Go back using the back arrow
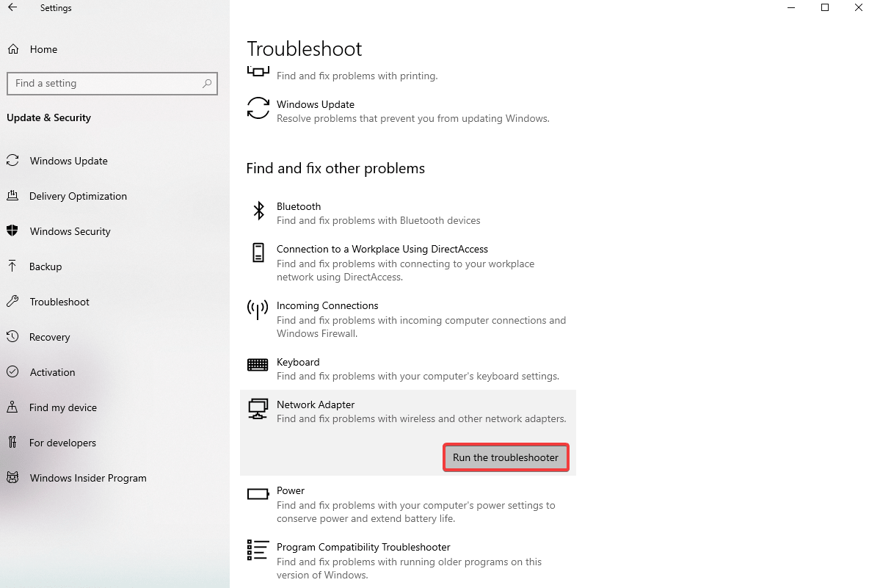This screenshot has height=588, width=869. coord(12,8)
